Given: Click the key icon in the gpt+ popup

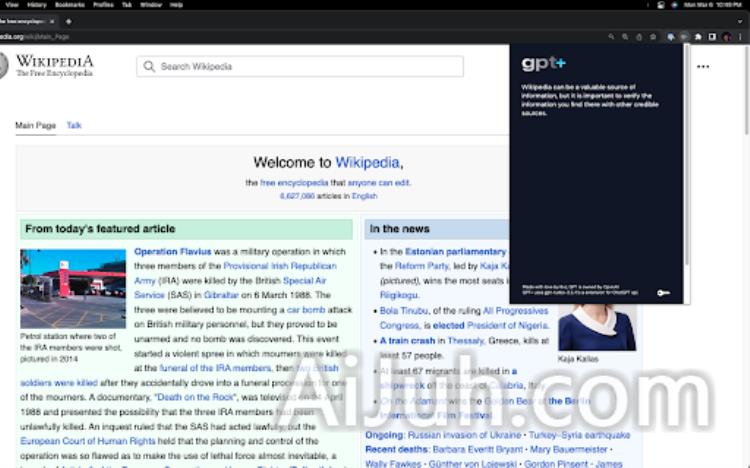Looking at the screenshot, I should pos(664,292).
